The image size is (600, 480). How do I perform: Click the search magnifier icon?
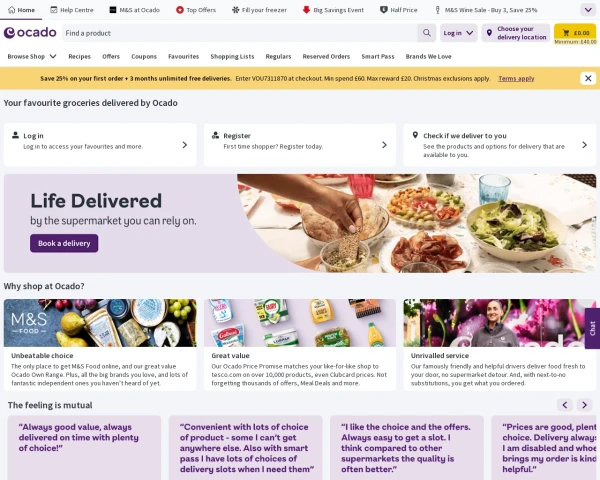click(427, 33)
